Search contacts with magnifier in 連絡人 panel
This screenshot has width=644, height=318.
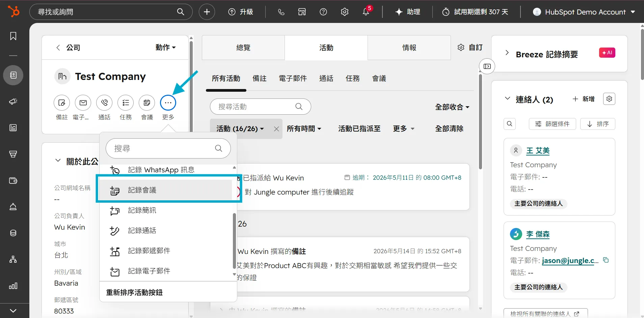[510, 124]
